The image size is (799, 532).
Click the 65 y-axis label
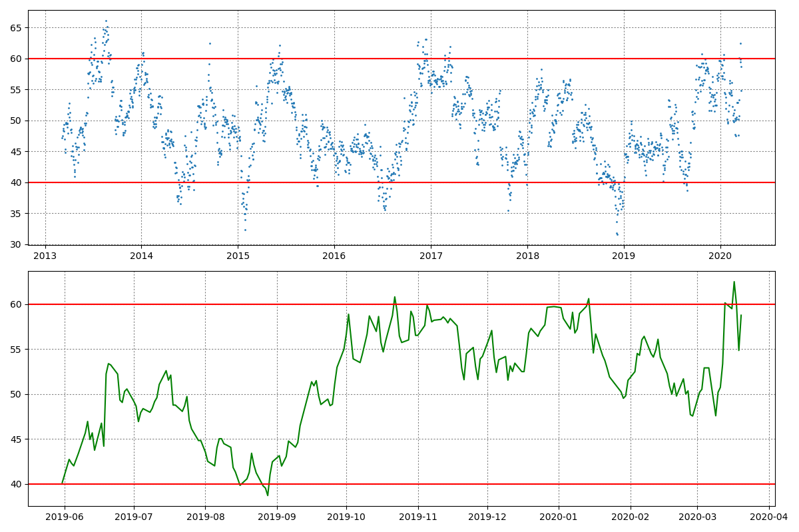pos(17,28)
